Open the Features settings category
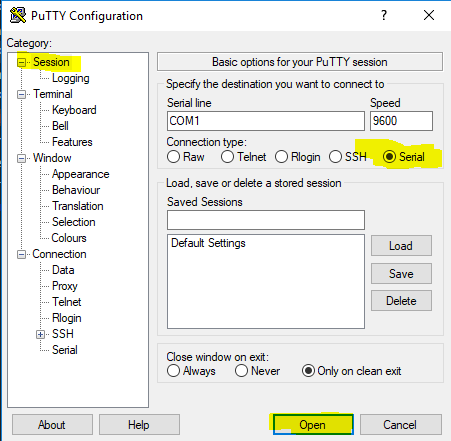451x441 pixels. pos(72,142)
